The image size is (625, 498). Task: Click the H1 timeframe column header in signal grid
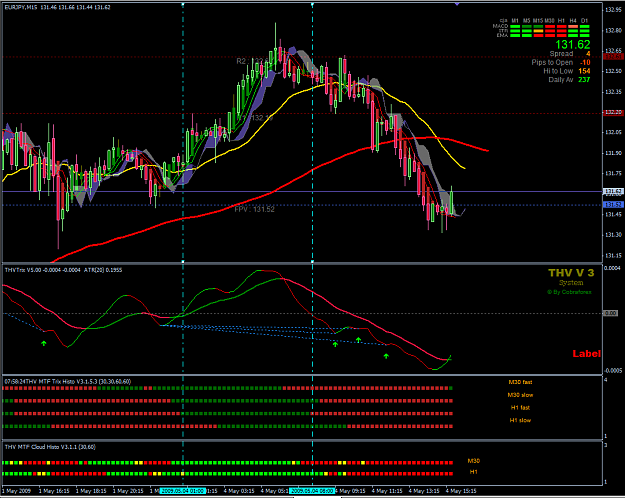pos(561,21)
